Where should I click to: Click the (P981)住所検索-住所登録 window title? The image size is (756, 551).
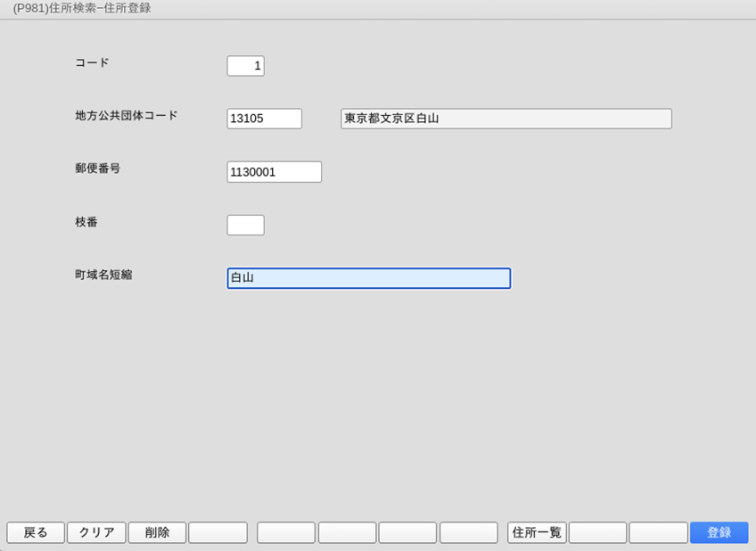point(82,8)
